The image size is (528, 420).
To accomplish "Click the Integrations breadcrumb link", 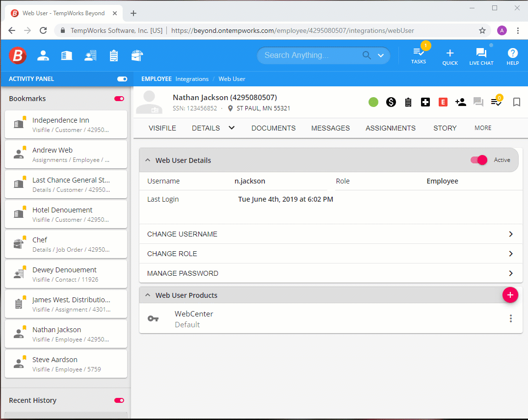I will 192,79.
